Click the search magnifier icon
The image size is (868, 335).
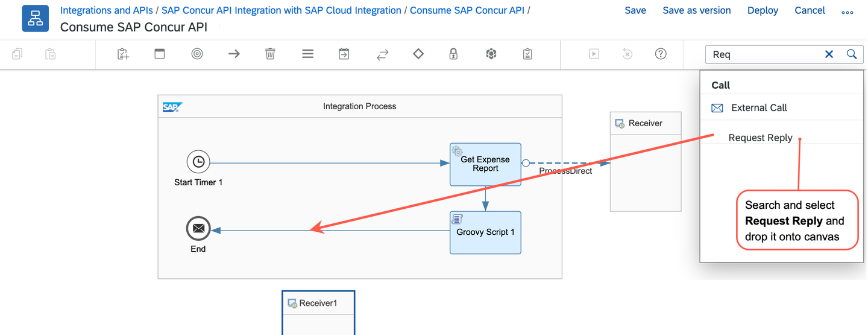pos(852,54)
